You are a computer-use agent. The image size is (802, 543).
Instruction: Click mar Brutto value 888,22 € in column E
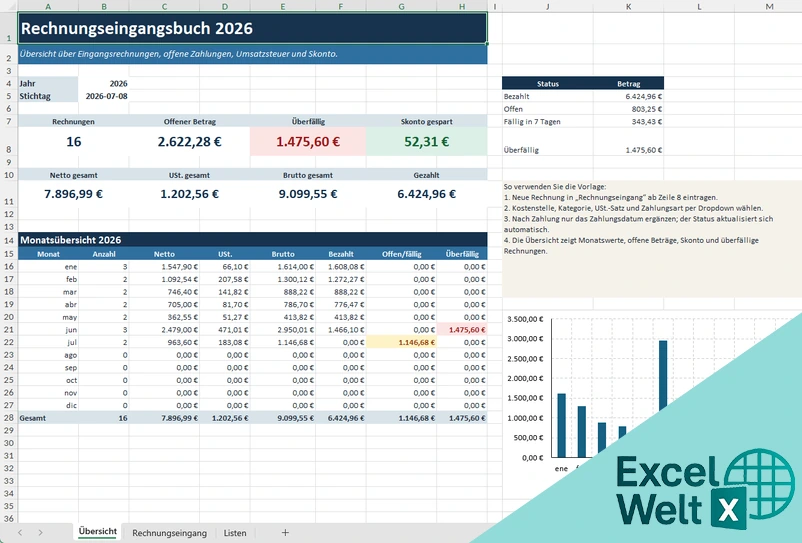tap(299, 292)
